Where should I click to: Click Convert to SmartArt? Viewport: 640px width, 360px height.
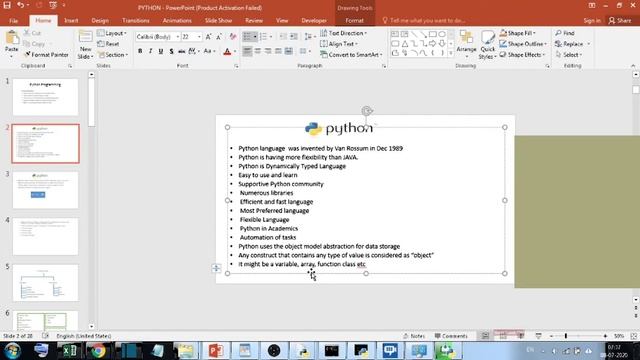351,54
